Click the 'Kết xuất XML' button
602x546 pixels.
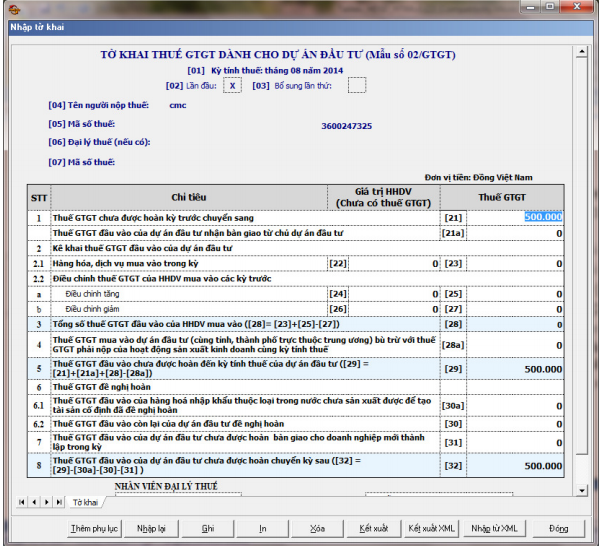tap(431, 528)
